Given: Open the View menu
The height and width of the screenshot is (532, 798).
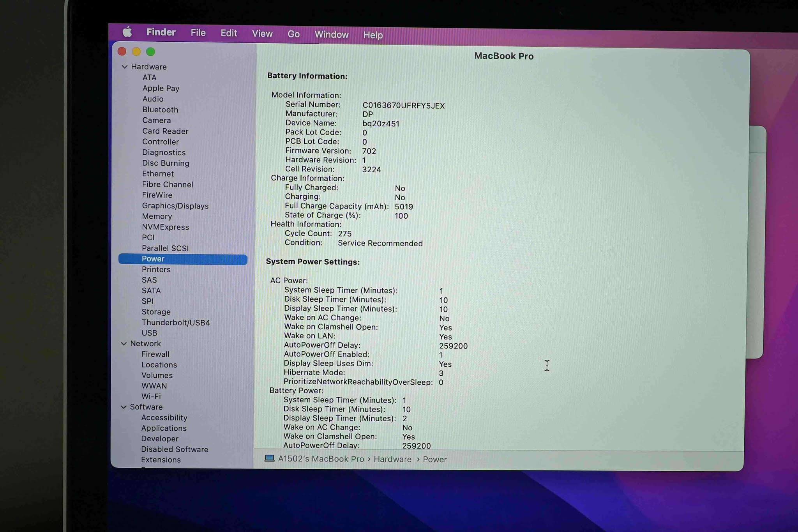Looking at the screenshot, I should (x=262, y=34).
